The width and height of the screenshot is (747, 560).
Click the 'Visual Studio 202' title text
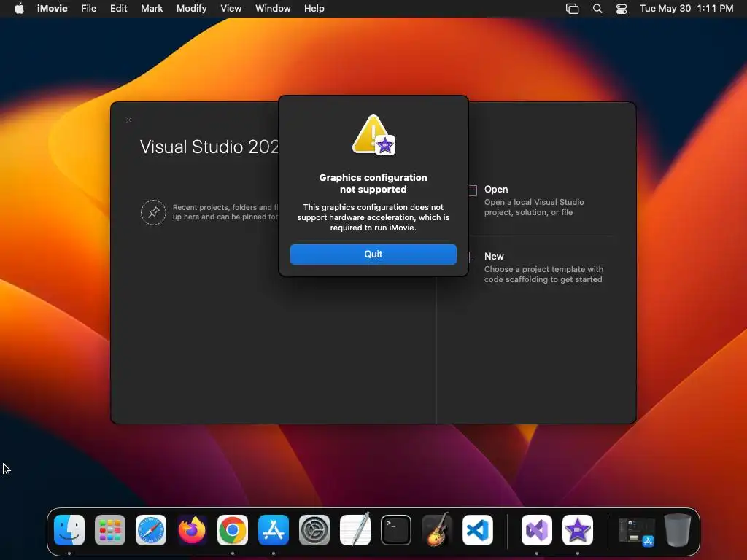pos(209,147)
